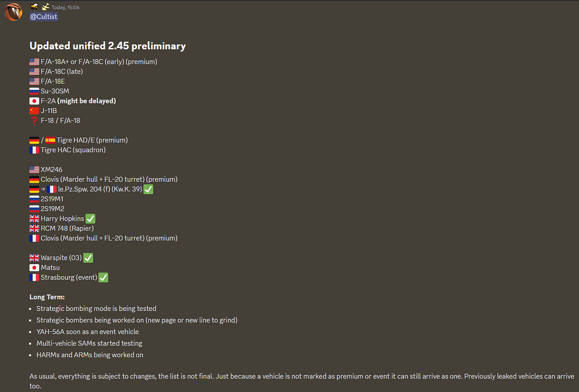Click the green checkmark next to Warspite (03)

(x=88, y=258)
